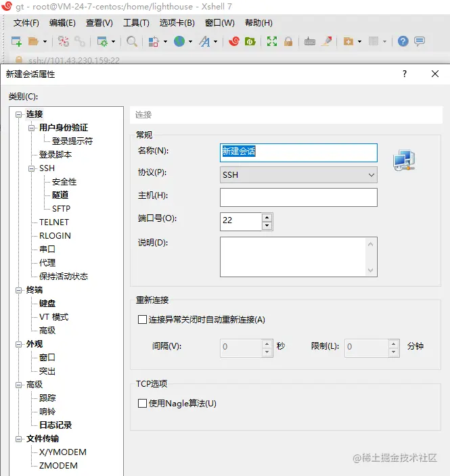Open the 文件(F) menu

(26, 23)
